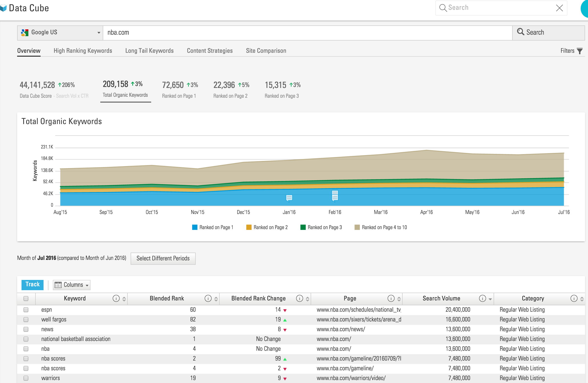
Task: Click the Data Cube logo icon
Action: click(x=4, y=8)
